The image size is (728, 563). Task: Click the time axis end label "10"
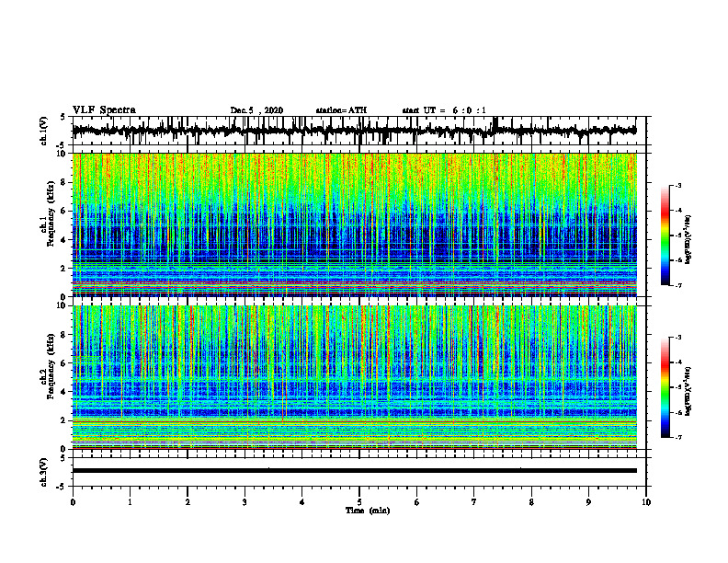[x=646, y=502]
